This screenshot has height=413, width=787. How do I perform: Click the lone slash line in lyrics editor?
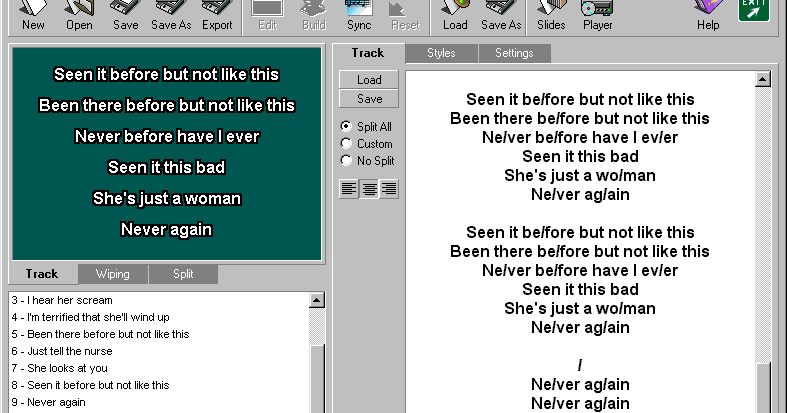tap(580, 365)
